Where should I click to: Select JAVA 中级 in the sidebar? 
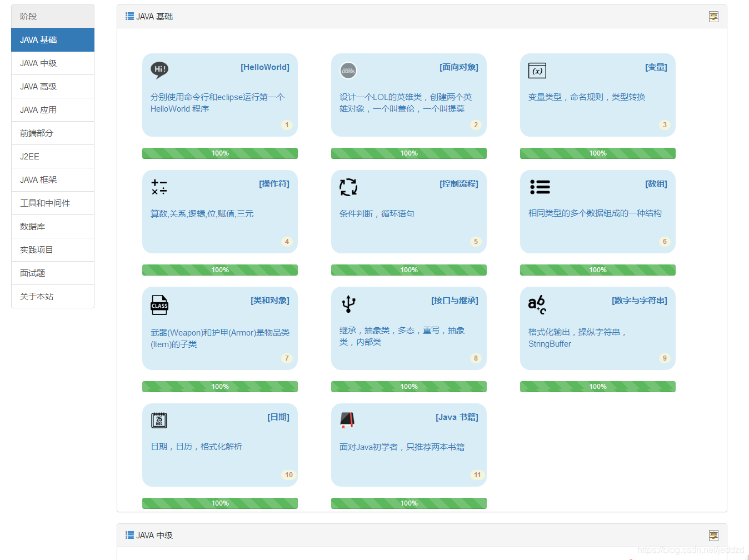53,63
